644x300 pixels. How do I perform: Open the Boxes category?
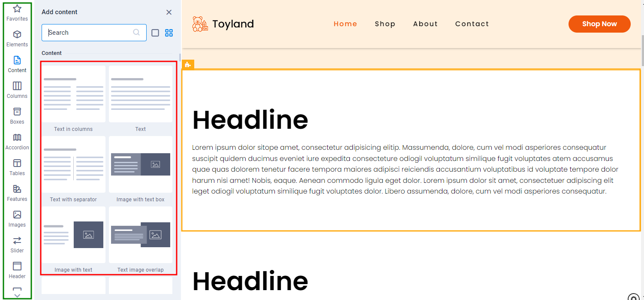(x=17, y=116)
